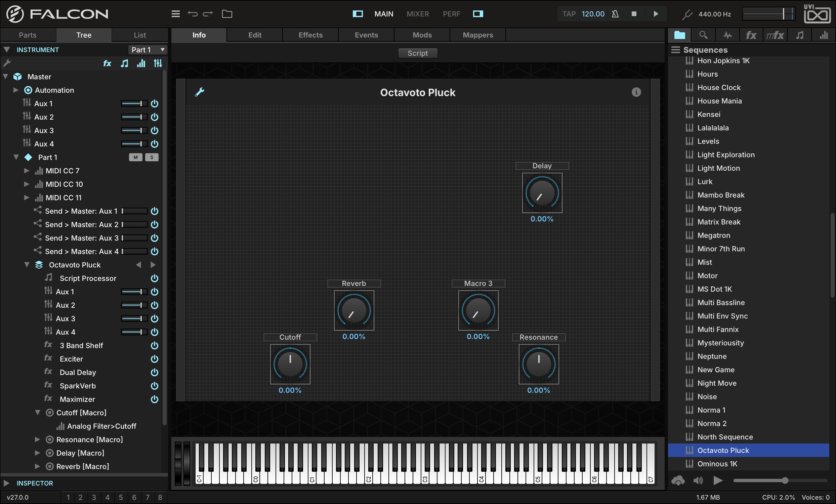The image size is (836, 504).
Task: Bypass the 3 Band Shelf effect
Action: (x=154, y=345)
